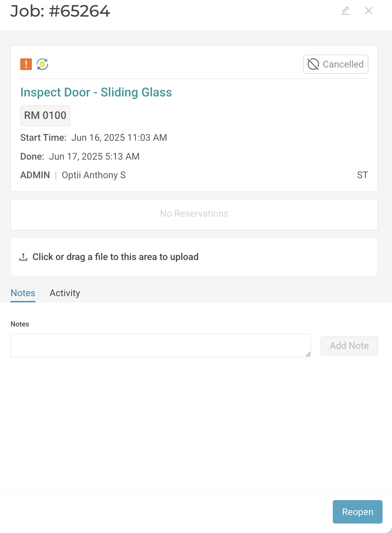The height and width of the screenshot is (533, 392).
Task: Open the Inspect Door - Sliding Glass title
Action: (x=96, y=92)
